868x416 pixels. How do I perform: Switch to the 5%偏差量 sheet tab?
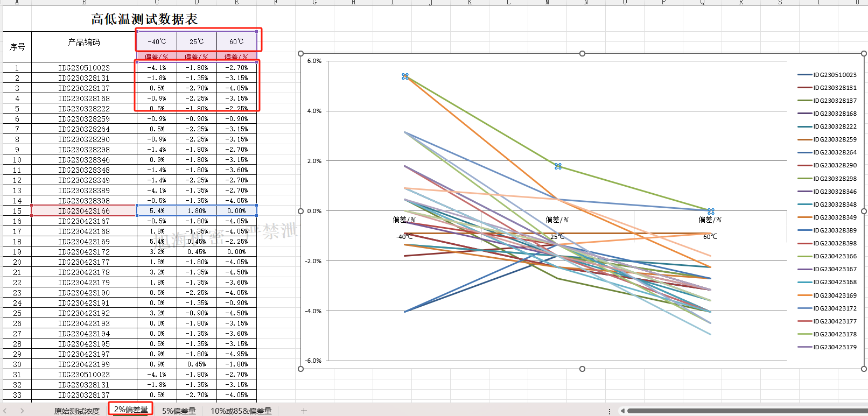[x=179, y=411]
